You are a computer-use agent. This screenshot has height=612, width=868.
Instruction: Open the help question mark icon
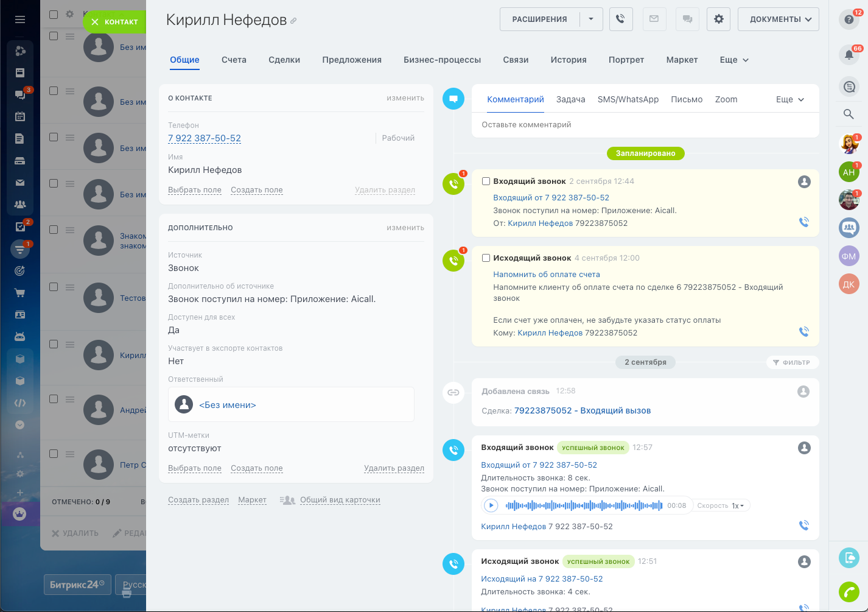click(849, 19)
